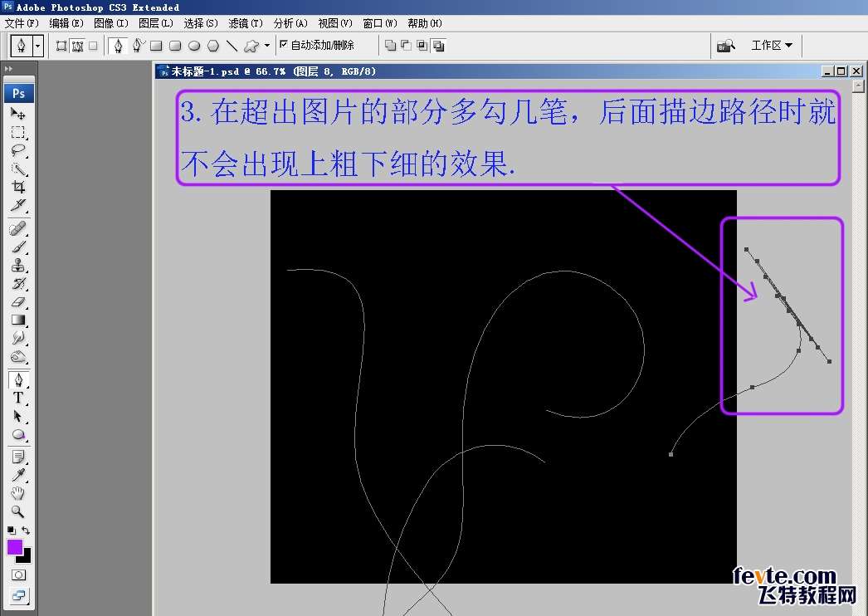Select the History Brush tool

click(x=18, y=283)
